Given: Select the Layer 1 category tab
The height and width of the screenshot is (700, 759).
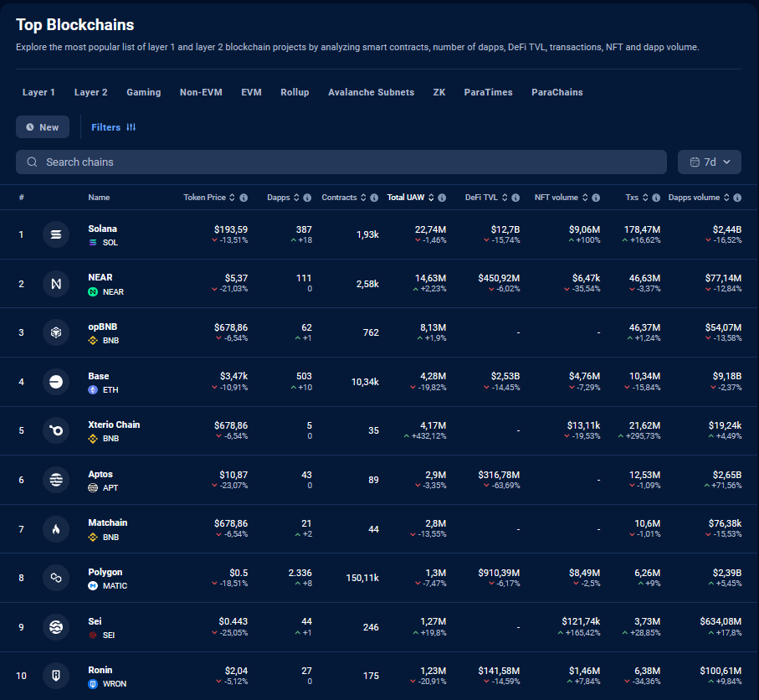Looking at the screenshot, I should tap(38, 92).
